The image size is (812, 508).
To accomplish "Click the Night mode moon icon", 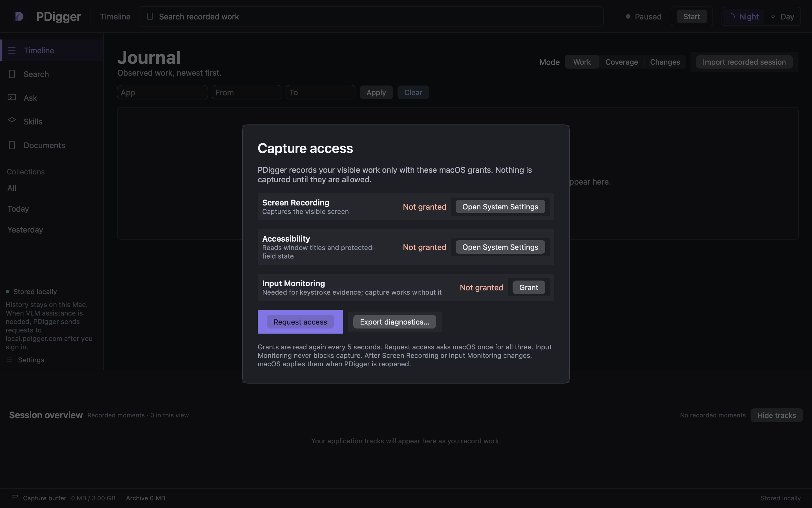I will point(732,16).
